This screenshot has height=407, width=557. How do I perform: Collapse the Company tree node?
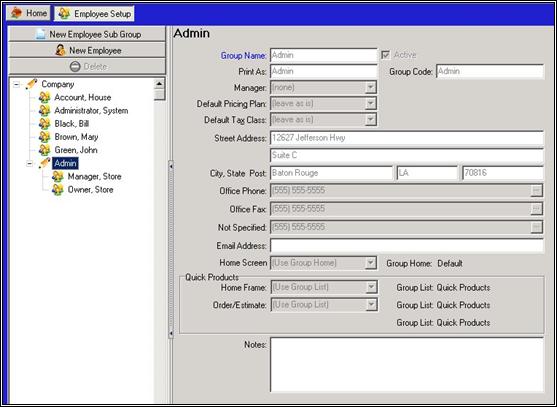coord(16,85)
